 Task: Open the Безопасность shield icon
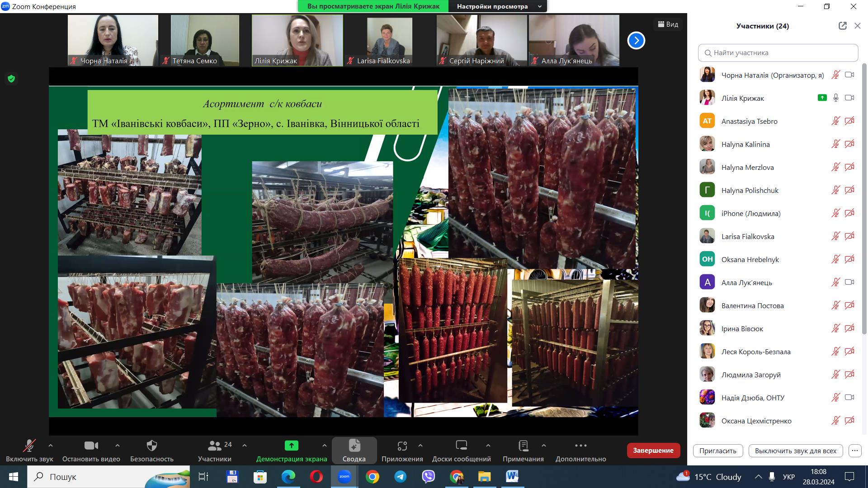click(x=152, y=446)
